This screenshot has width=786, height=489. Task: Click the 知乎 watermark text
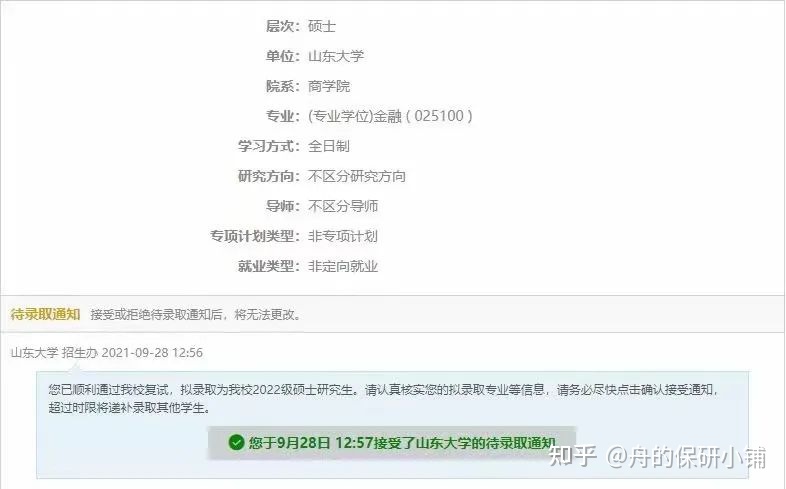[x=572, y=456]
